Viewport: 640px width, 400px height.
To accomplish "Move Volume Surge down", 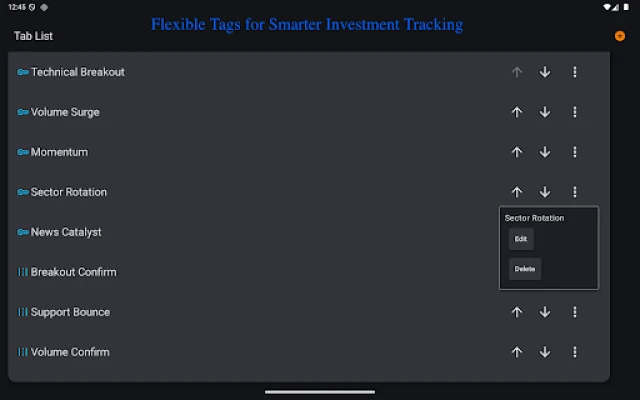I will (x=545, y=112).
